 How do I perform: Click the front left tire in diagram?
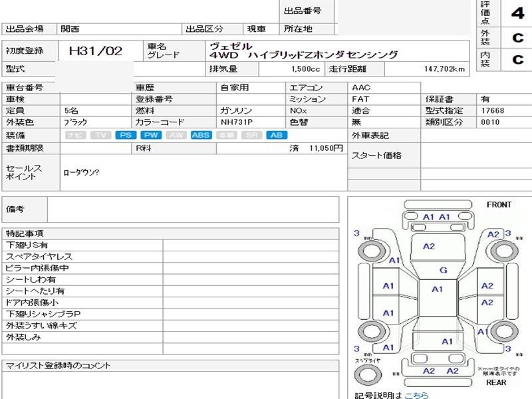[372, 251]
